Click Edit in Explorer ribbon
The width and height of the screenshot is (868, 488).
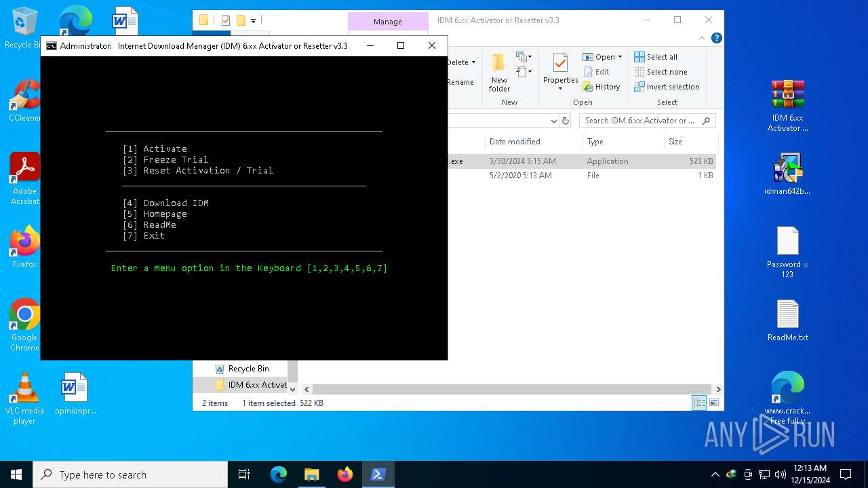(x=596, y=72)
